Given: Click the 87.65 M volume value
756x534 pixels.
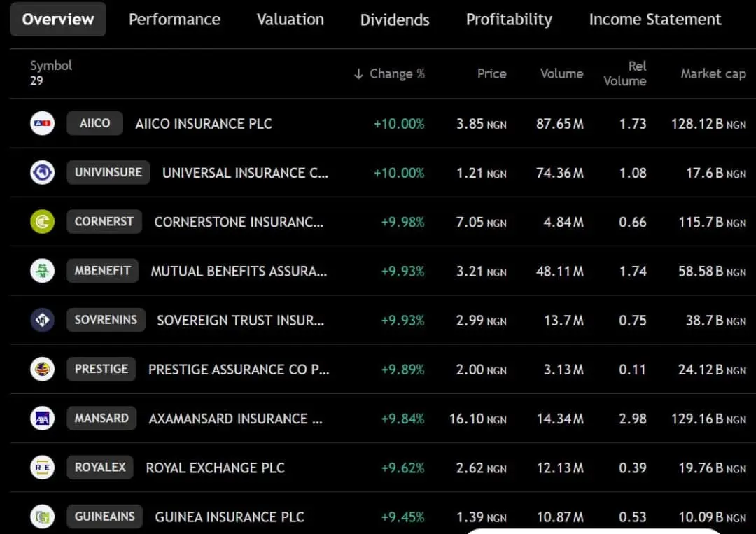Looking at the screenshot, I should (x=560, y=124).
